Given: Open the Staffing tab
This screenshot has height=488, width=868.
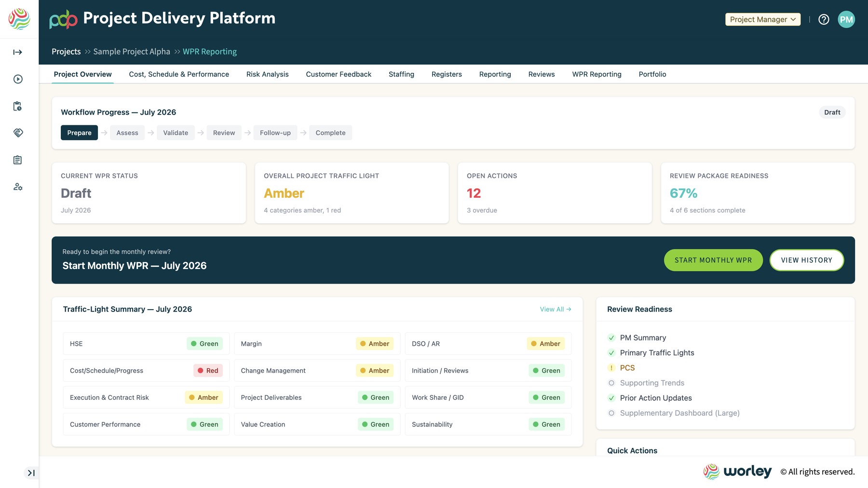Looking at the screenshot, I should click(x=401, y=74).
